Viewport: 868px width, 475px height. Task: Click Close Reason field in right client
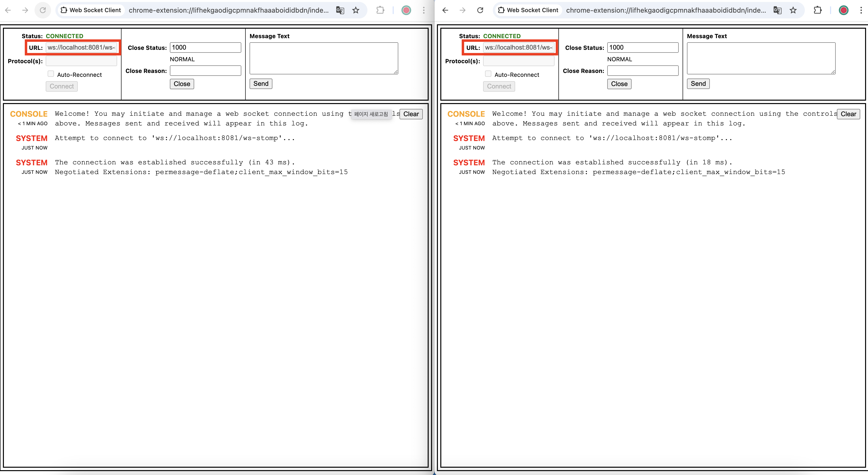[642, 71]
